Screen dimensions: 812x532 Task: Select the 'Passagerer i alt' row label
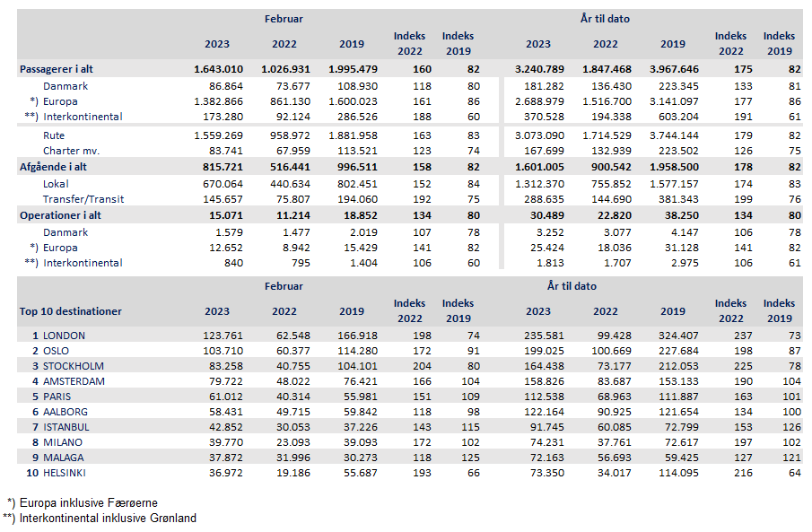pos(61,69)
